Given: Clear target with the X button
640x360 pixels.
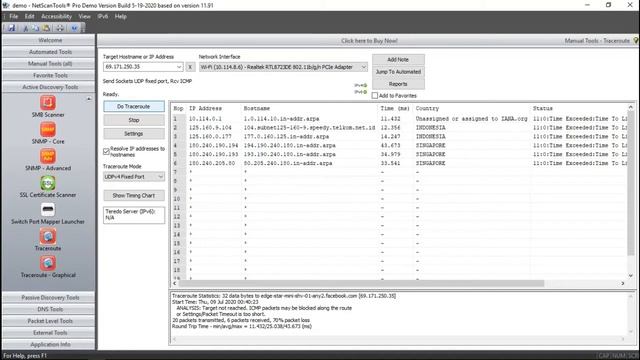Looking at the screenshot, I should click(x=190, y=67).
